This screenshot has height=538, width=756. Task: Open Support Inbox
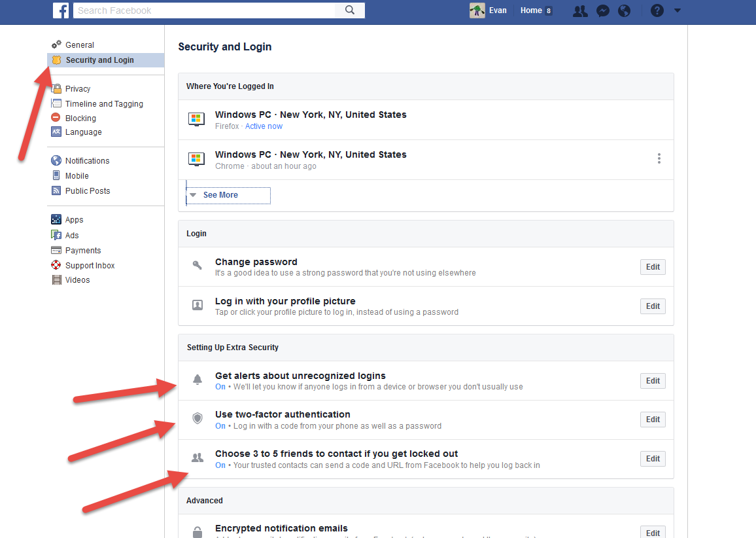pyautogui.click(x=90, y=265)
